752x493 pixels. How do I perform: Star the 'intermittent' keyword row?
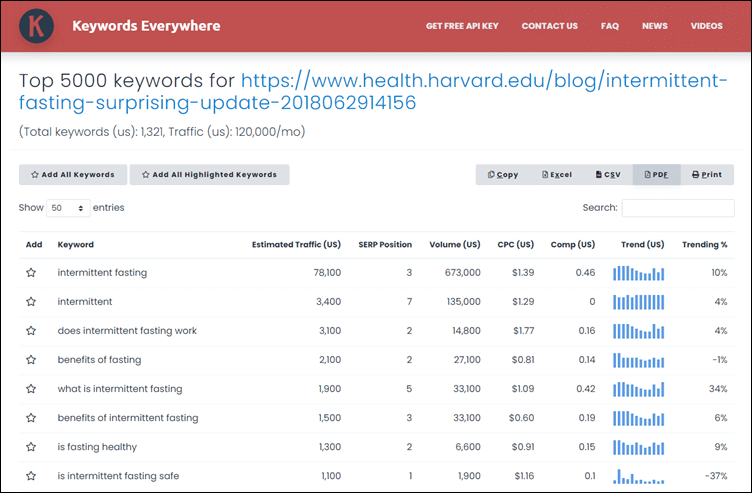pyautogui.click(x=31, y=302)
